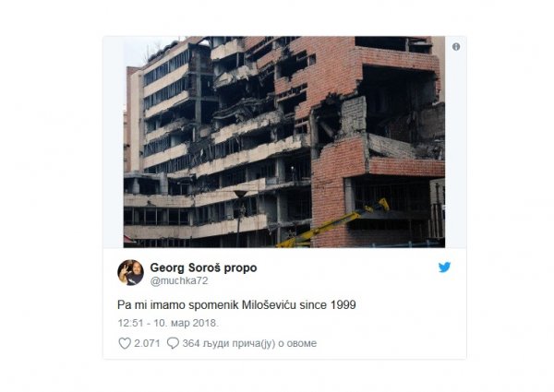This screenshot has width=554, height=392.
Task: Click the text since 1999 in the tweet
Action: tap(328, 305)
